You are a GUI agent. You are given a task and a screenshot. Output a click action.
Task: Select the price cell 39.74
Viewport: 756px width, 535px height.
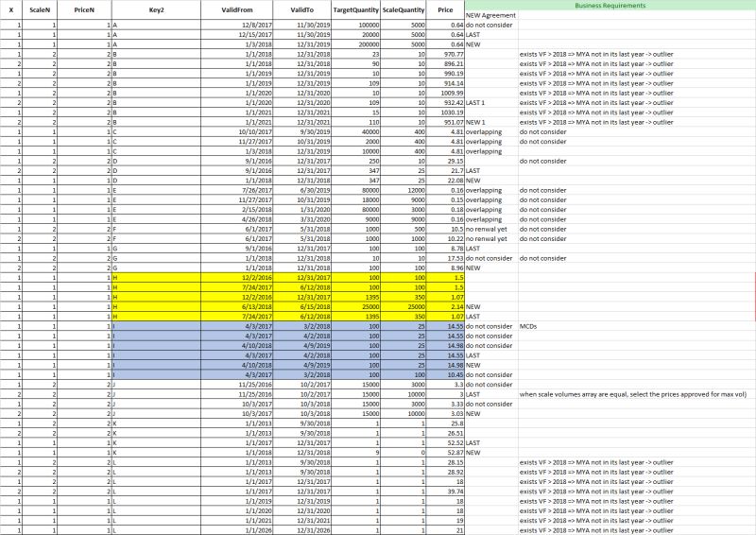(x=445, y=492)
